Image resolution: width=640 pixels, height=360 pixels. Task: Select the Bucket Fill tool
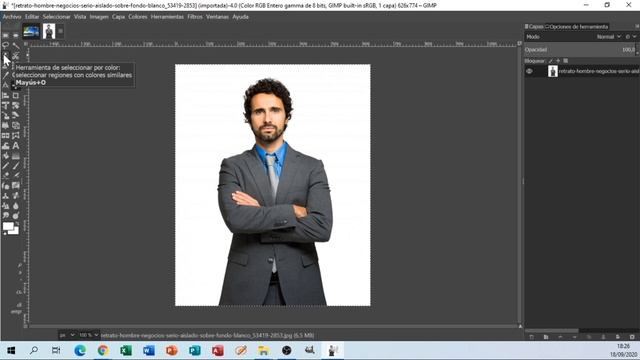6,156
